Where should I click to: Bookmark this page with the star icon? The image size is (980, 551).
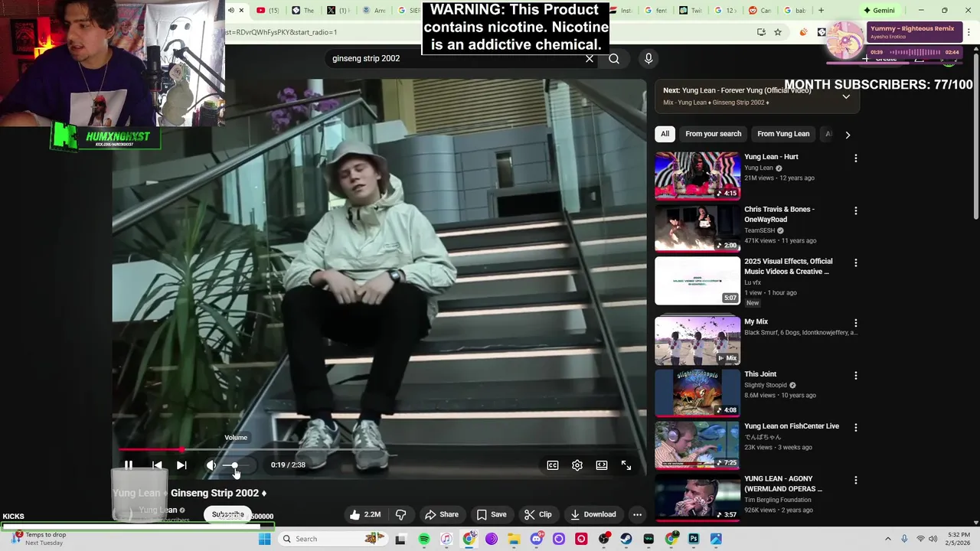tap(778, 32)
